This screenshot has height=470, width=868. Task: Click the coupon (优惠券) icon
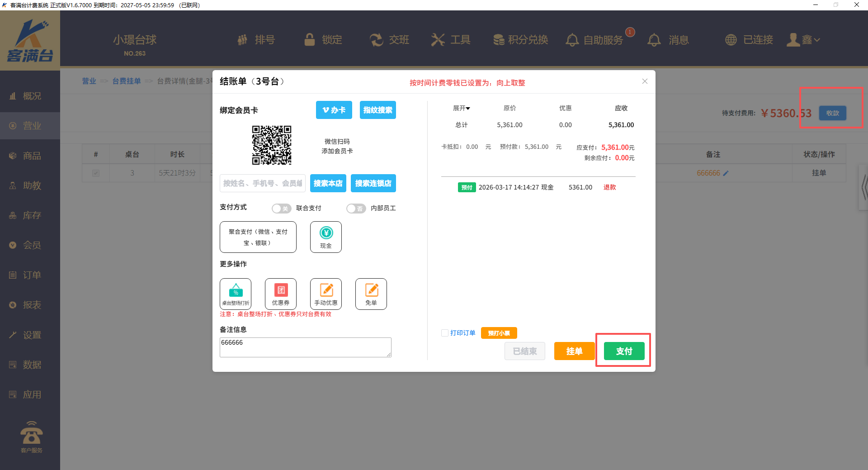pos(280,294)
